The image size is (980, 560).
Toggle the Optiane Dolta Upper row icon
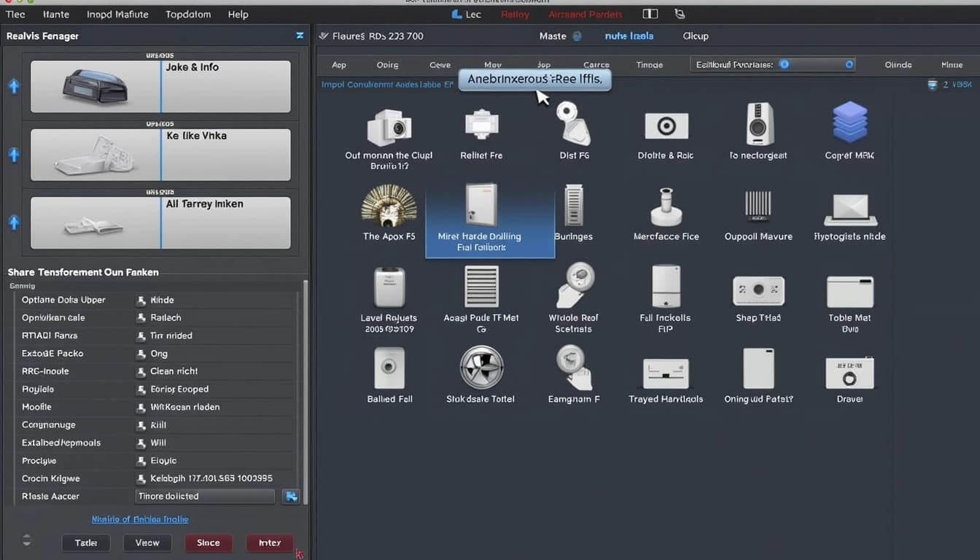(x=141, y=300)
